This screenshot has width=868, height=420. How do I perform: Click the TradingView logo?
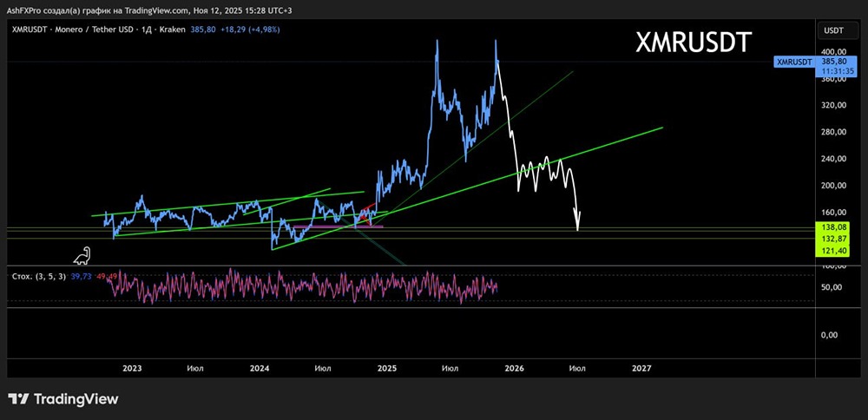pyautogui.click(x=62, y=399)
